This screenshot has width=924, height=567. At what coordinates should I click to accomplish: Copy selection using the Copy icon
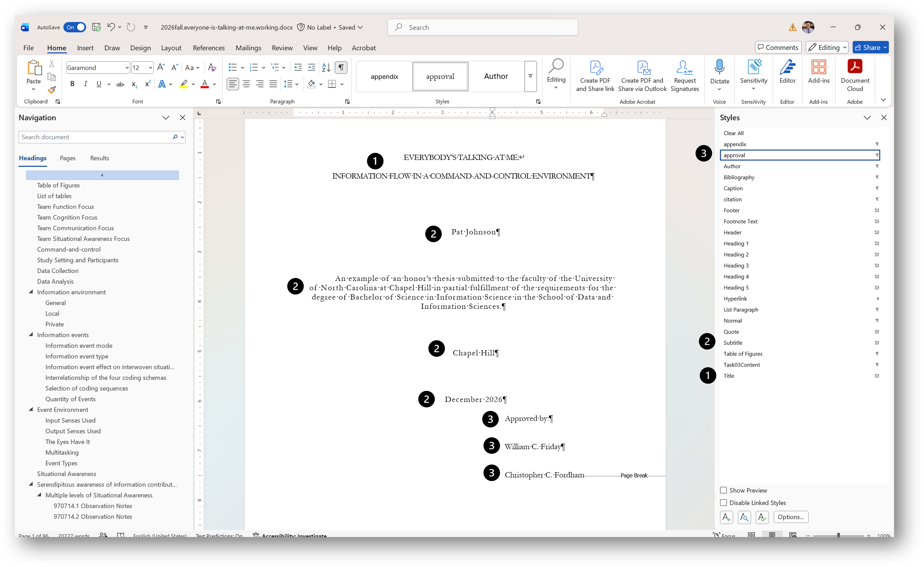tap(52, 77)
